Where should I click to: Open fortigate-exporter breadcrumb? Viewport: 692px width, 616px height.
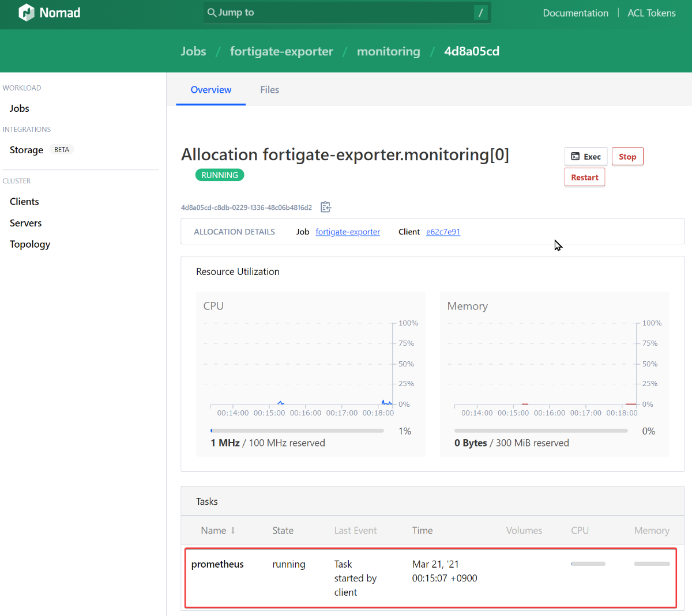point(281,51)
